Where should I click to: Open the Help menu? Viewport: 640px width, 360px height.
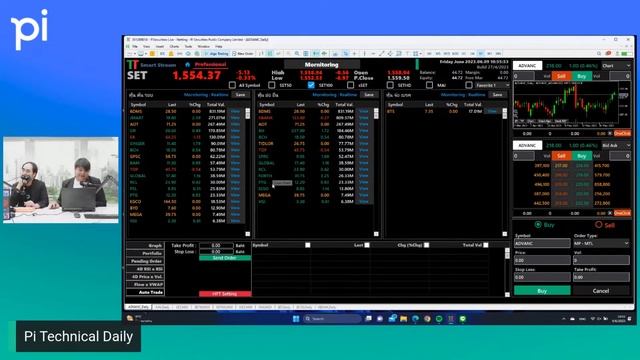(219, 47)
